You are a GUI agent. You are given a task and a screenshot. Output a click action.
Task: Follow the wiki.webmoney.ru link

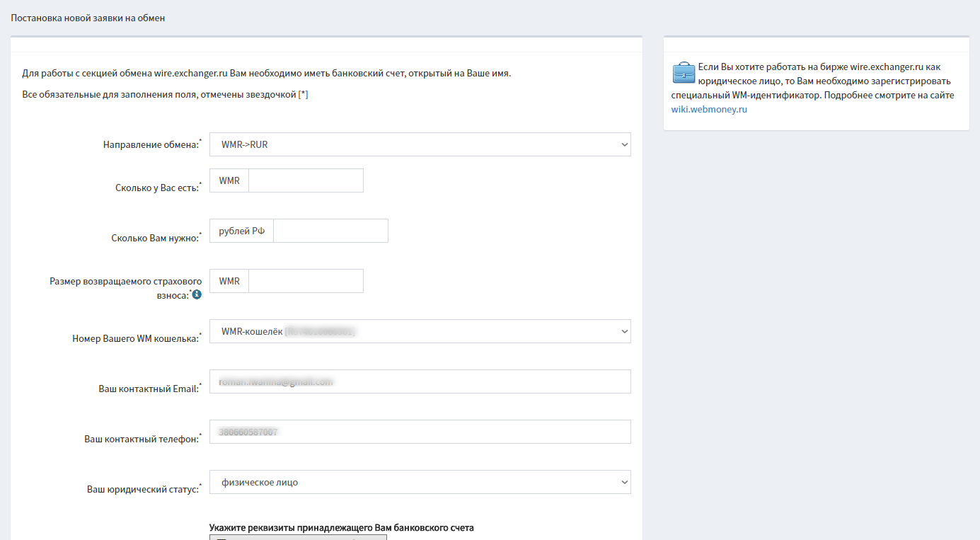tap(709, 110)
